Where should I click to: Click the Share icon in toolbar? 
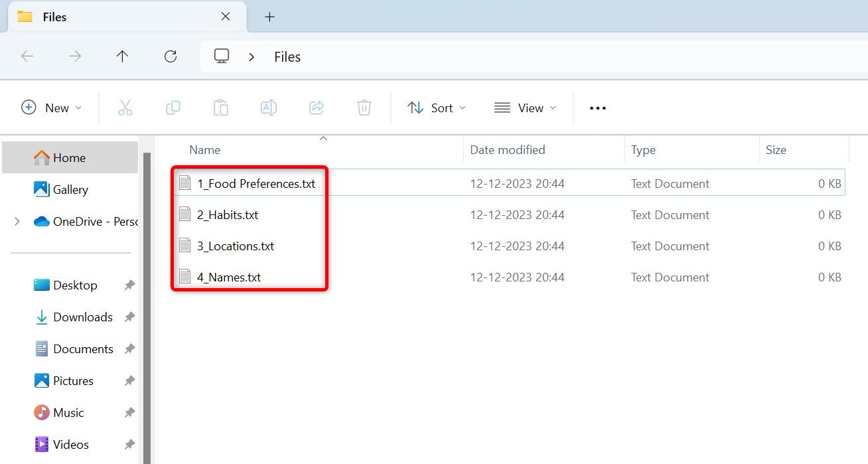coord(317,108)
